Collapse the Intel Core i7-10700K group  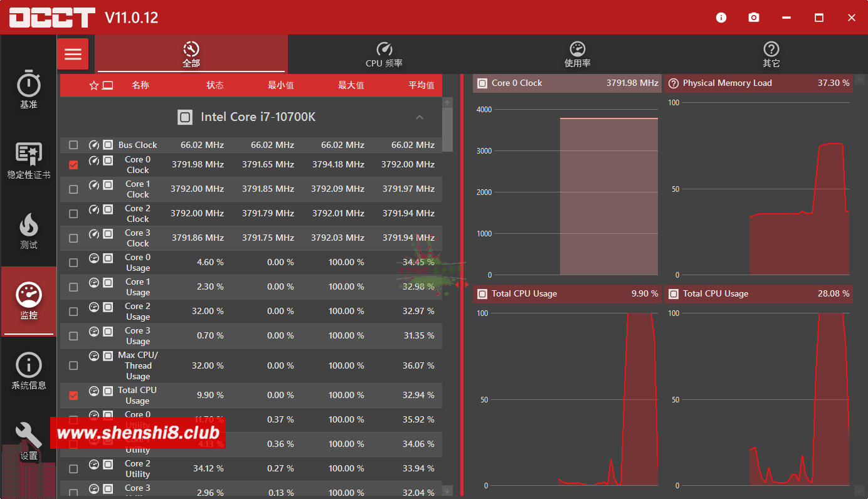click(420, 117)
